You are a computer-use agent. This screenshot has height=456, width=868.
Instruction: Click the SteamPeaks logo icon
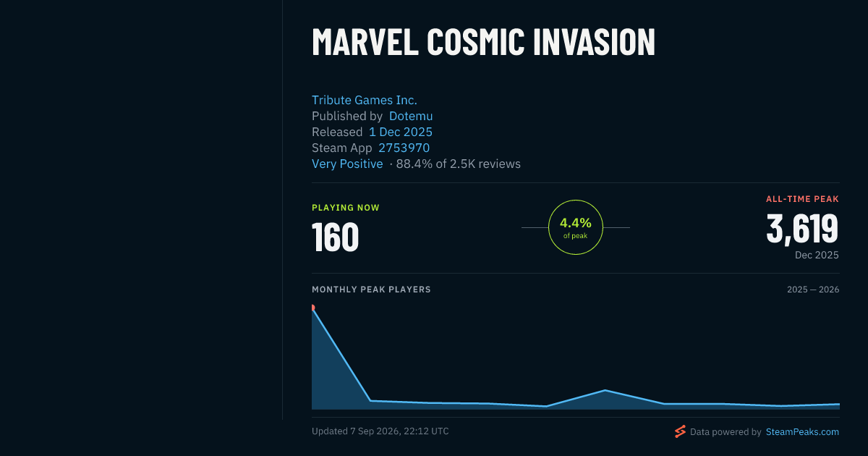680,431
